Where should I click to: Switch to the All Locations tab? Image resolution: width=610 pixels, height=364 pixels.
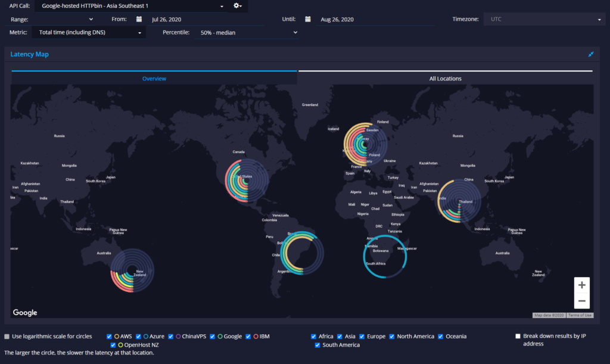point(445,78)
